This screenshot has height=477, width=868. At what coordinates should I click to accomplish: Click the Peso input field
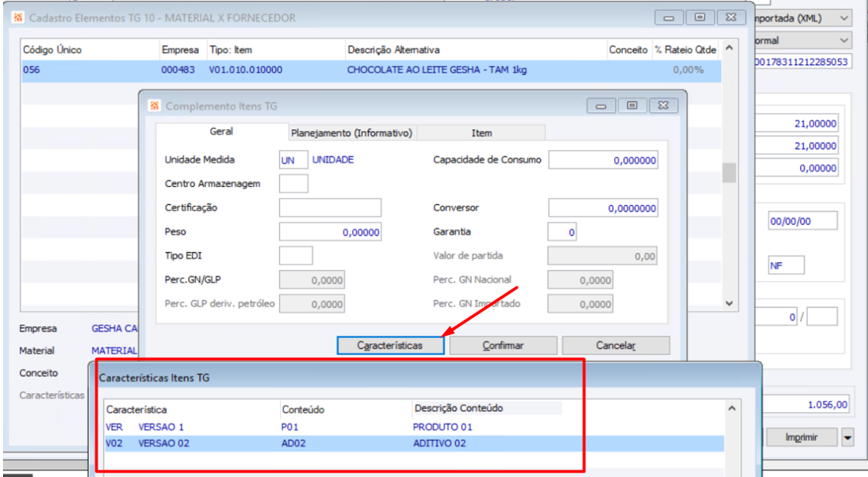pyautogui.click(x=330, y=232)
